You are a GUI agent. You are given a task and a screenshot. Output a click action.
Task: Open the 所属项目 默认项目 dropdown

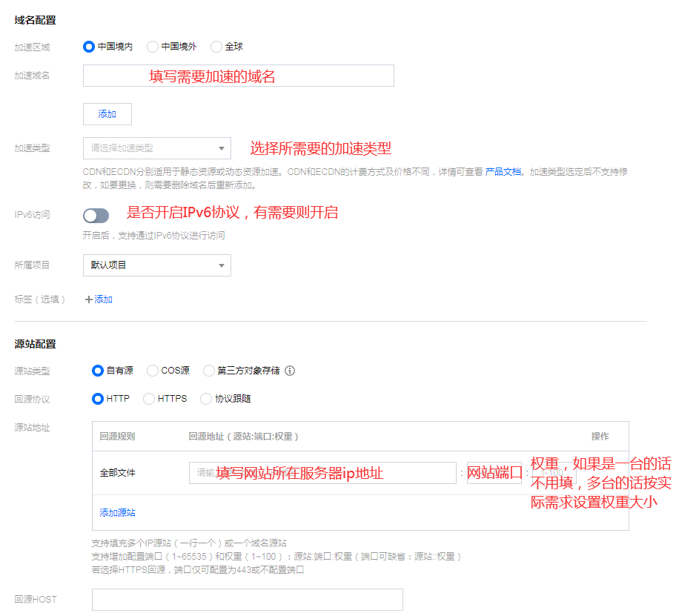[156, 265]
